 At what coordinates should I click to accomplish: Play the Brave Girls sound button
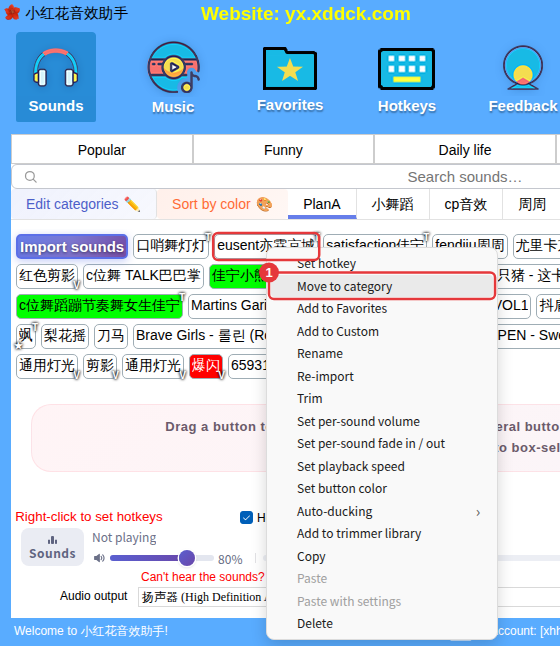pyautogui.click(x=200, y=336)
